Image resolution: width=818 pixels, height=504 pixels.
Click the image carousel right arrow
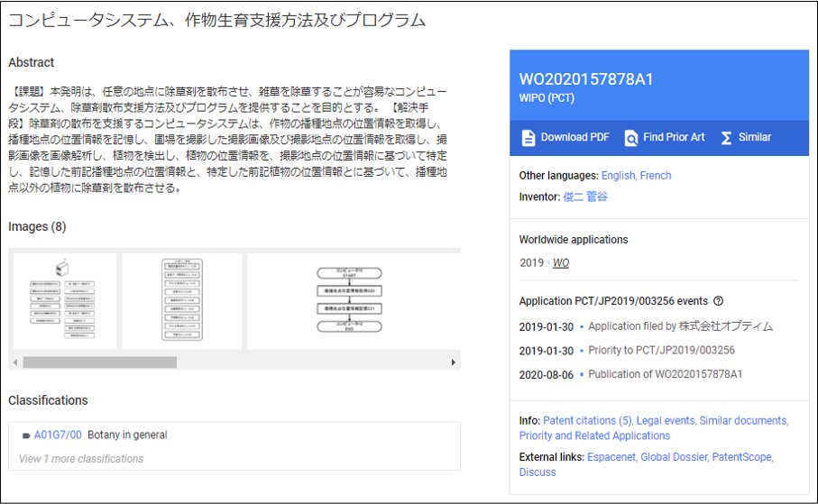454,362
